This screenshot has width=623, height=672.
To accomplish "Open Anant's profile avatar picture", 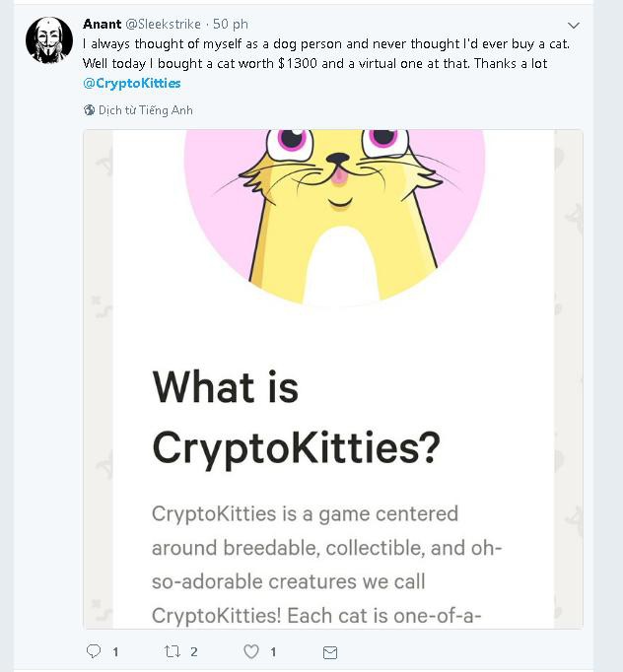I will (x=49, y=40).
